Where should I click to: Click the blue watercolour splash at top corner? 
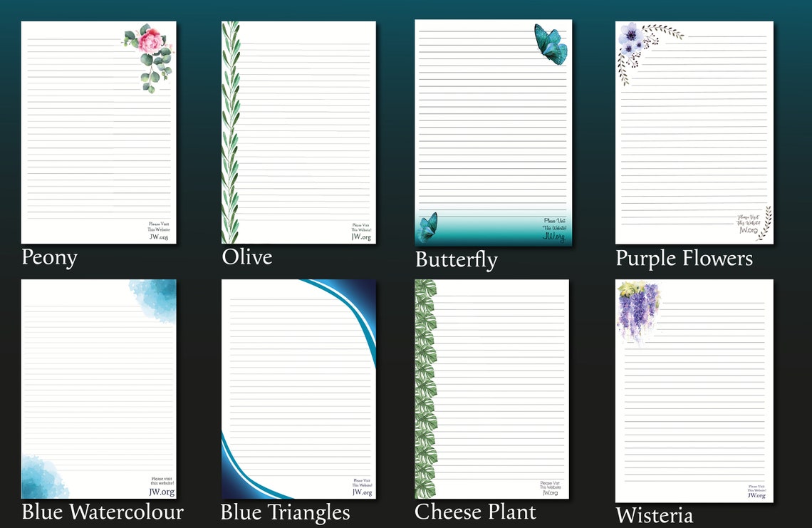pos(153,299)
